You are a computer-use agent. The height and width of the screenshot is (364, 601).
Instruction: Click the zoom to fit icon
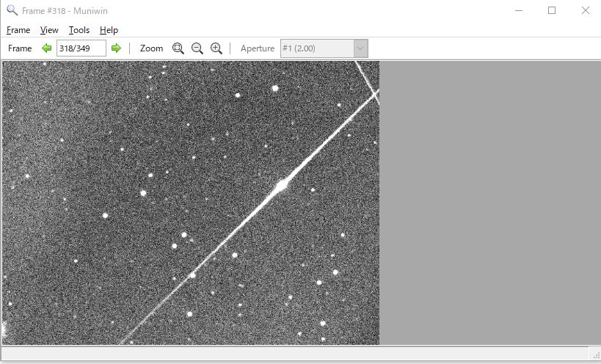tap(178, 48)
